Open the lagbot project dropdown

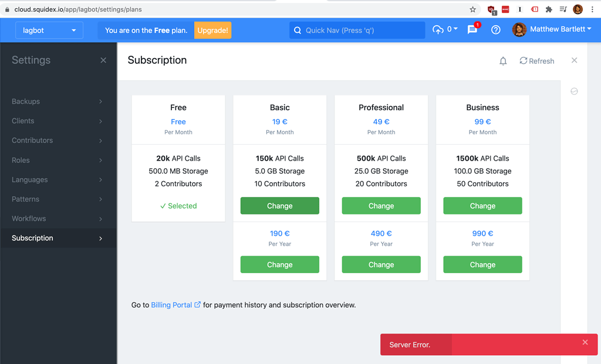(49, 30)
